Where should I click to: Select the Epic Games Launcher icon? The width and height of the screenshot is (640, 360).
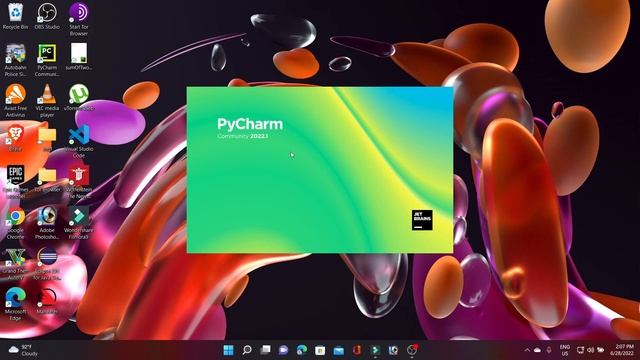[15, 182]
